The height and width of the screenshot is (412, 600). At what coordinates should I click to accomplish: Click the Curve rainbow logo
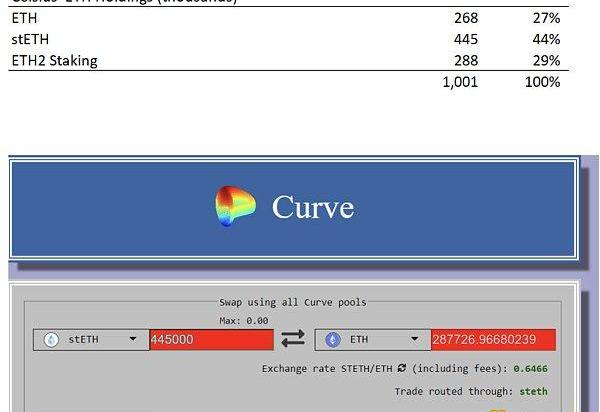click(x=235, y=207)
